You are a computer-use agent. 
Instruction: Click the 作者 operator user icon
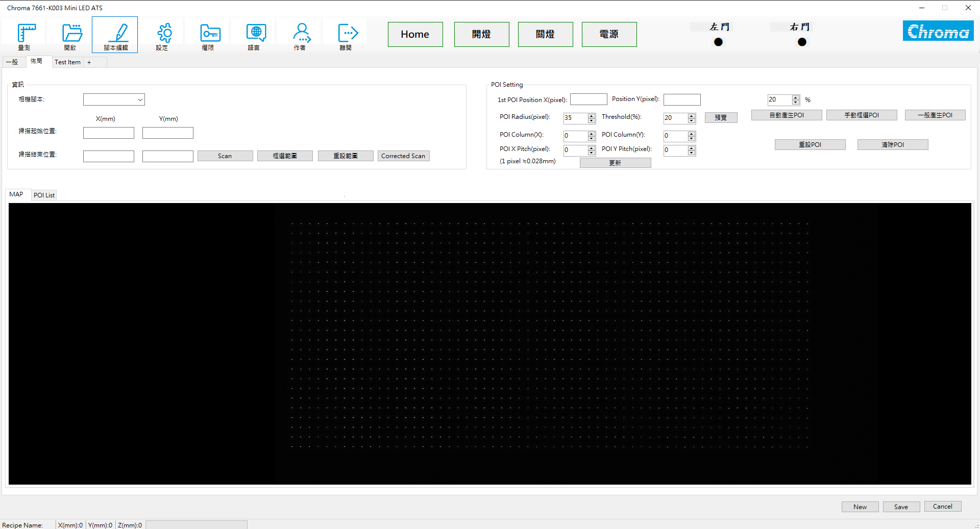(300, 35)
